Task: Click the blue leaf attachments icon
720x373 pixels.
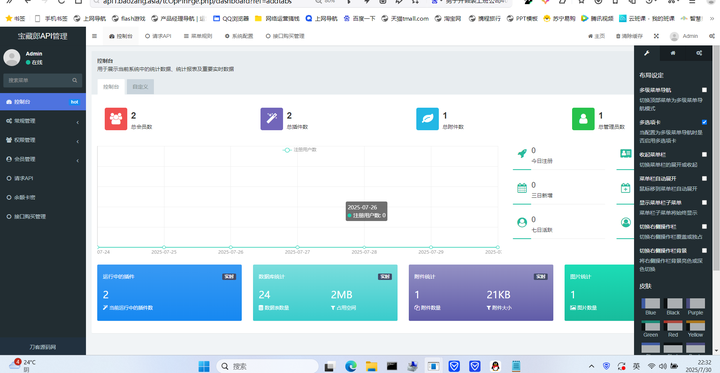Action: tap(428, 119)
